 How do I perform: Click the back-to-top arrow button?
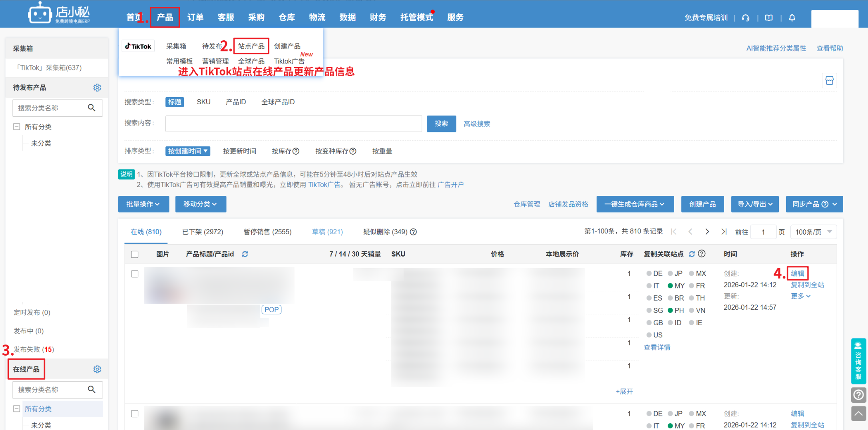tap(858, 414)
